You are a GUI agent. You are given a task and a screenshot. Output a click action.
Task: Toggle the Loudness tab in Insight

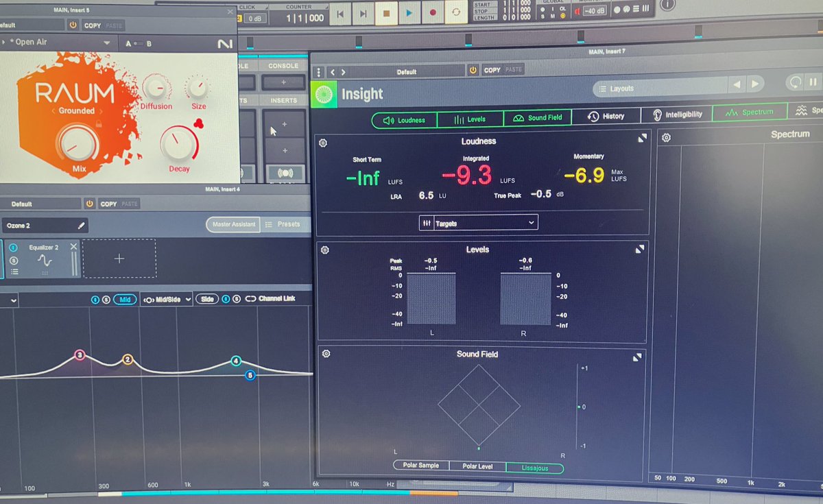tap(404, 120)
